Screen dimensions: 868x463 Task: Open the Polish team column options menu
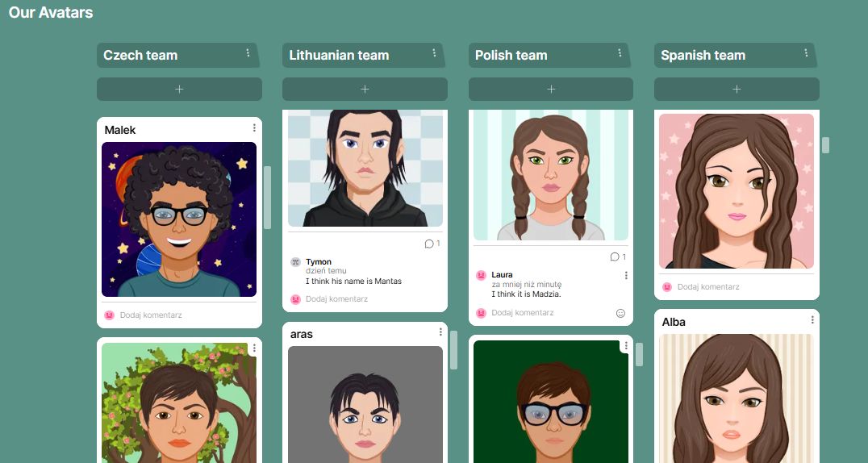pos(620,53)
